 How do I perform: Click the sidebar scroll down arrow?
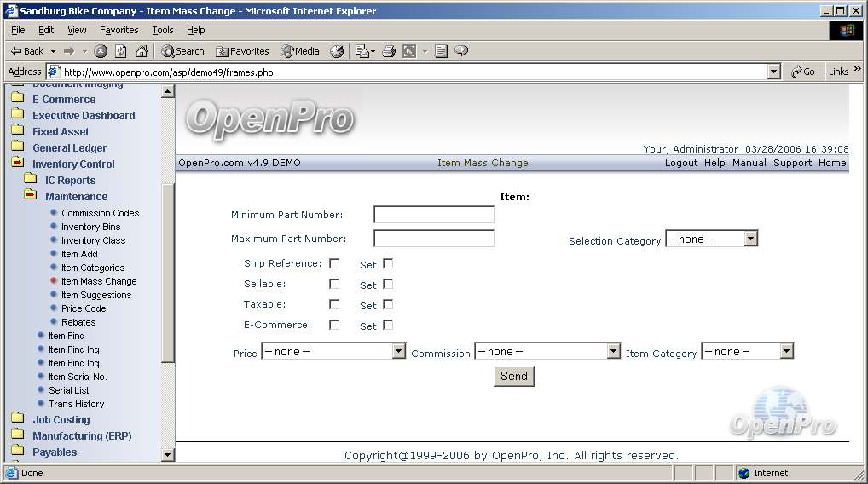coord(168,455)
